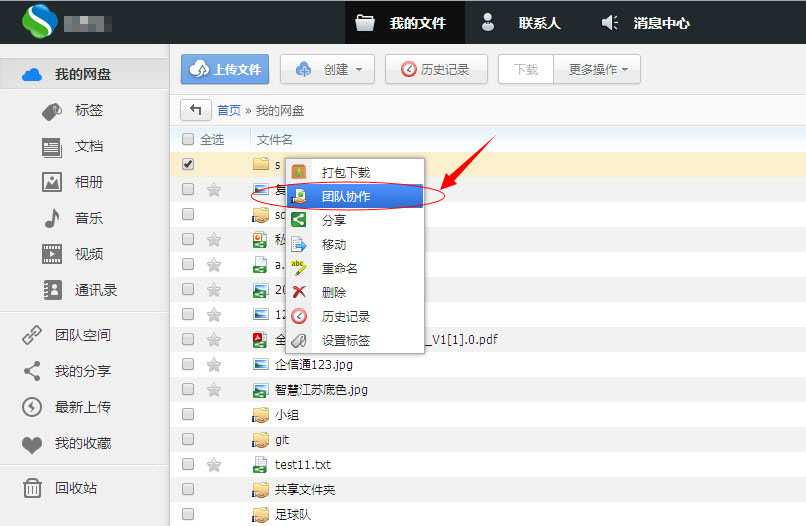Click the back arrow navigation button
Viewport: 806px width, 526px height.
click(195, 110)
